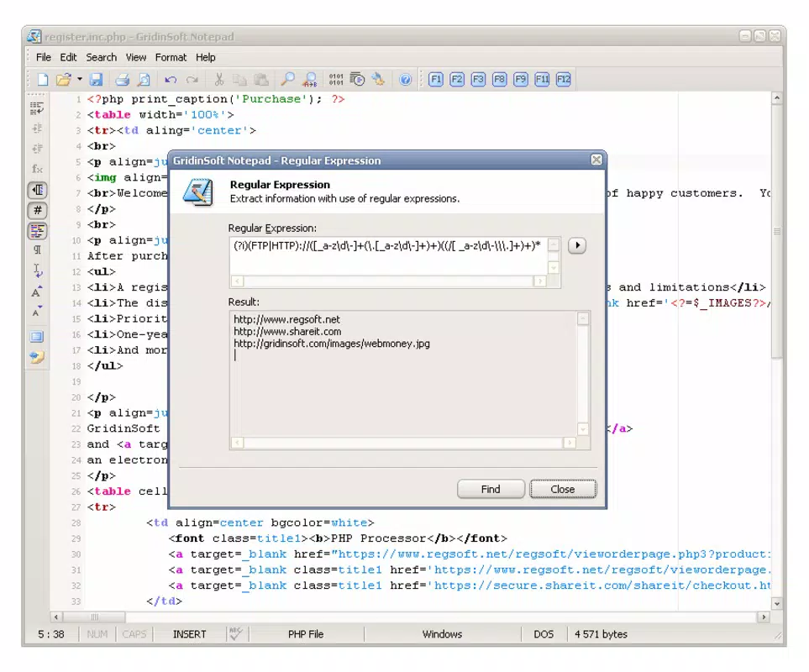The width and height of the screenshot is (809, 672).
Task: Create a new file with the blank page icon
Action: point(44,80)
